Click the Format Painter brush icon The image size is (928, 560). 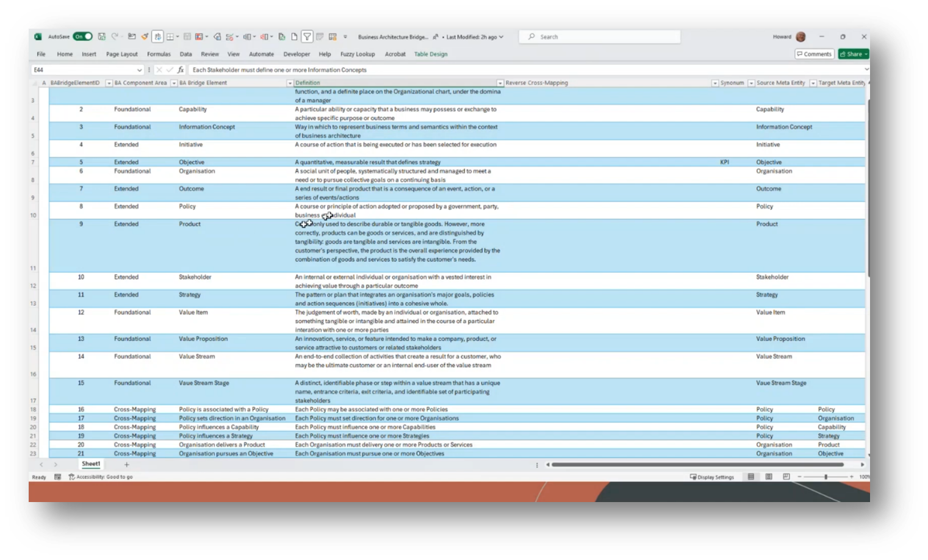145,37
